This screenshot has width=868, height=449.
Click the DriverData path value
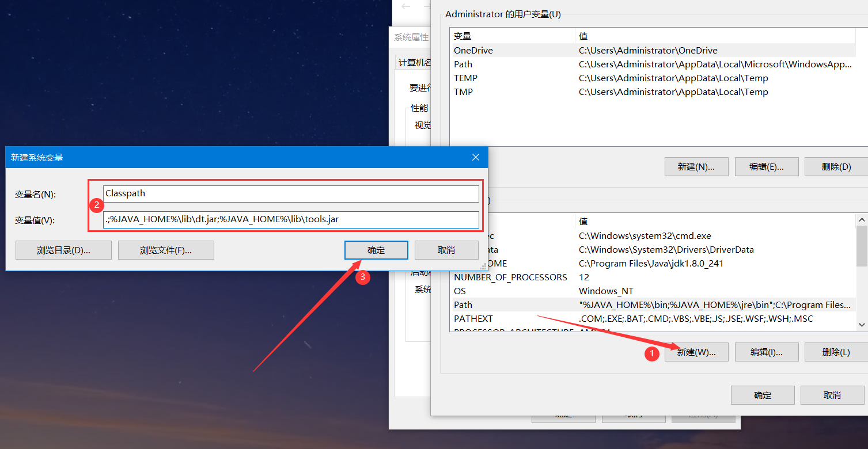point(666,250)
